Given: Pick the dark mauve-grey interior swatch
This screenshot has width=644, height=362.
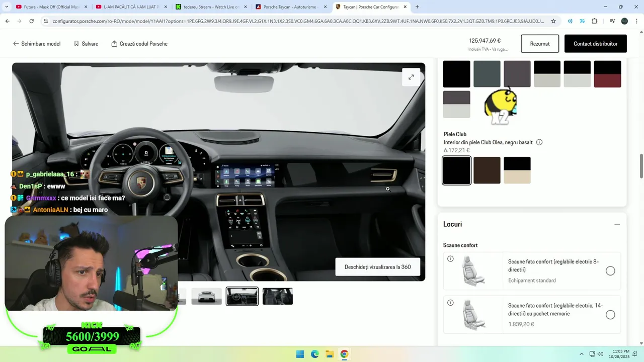Looking at the screenshot, I should (x=517, y=74).
